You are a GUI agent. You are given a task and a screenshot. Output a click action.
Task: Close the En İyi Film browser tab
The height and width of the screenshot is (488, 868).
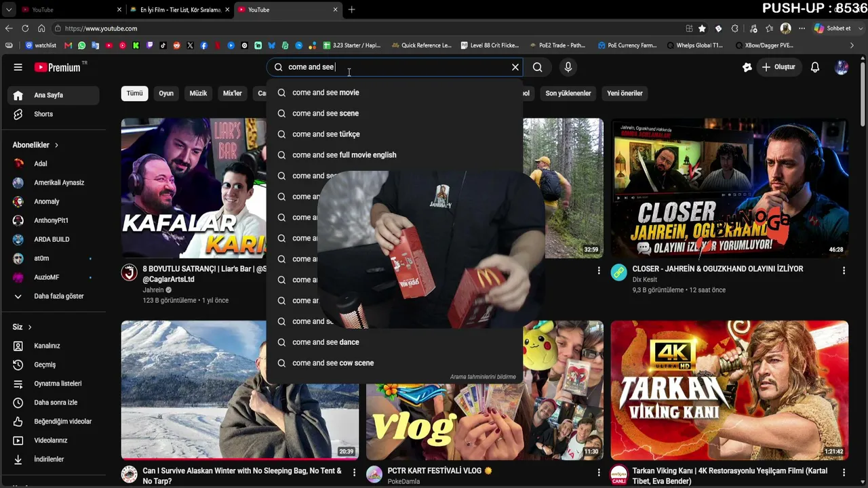click(227, 9)
